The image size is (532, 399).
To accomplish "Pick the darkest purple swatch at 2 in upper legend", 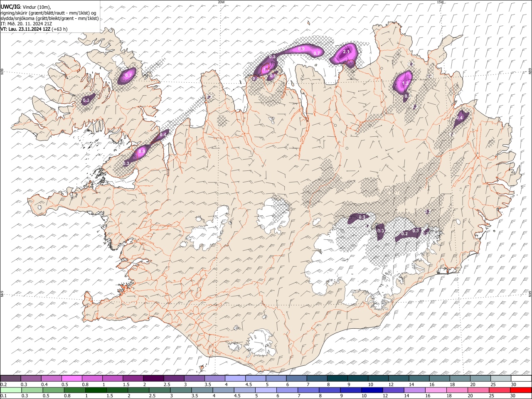I will point(153,378).
